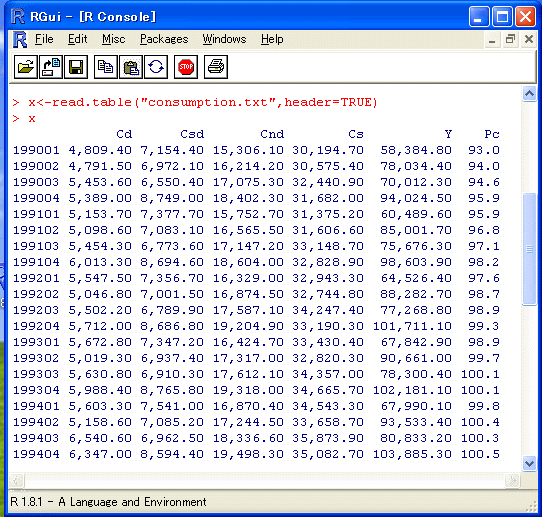Save workspace using the floppy disk icon
The image size is (542, 517).
pyautogui.click(x=76, y=67)
